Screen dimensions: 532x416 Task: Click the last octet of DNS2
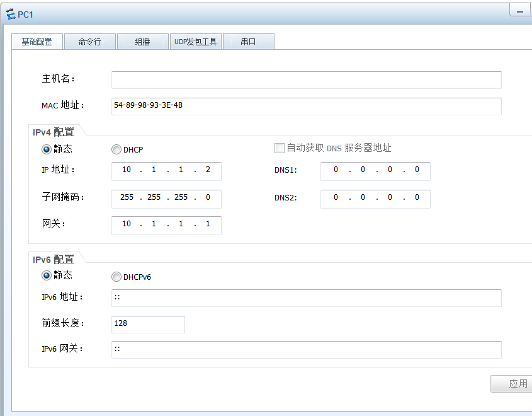pos(417,197)
